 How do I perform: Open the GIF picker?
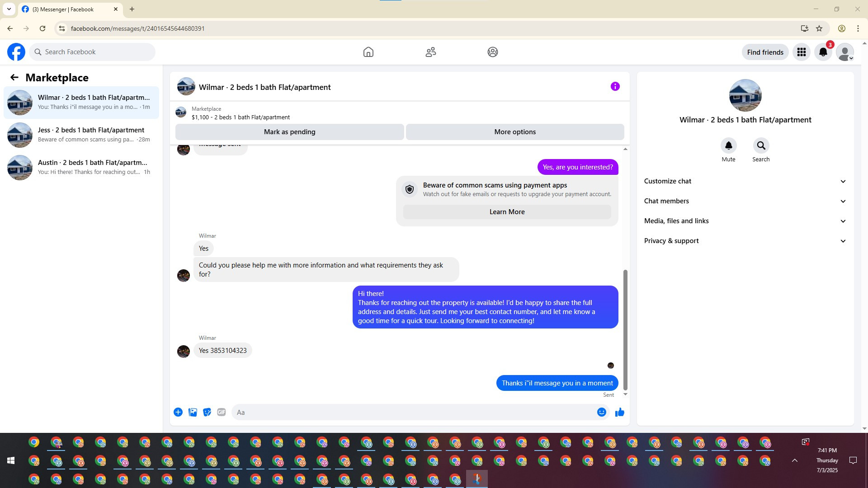[x=221, y=412]
